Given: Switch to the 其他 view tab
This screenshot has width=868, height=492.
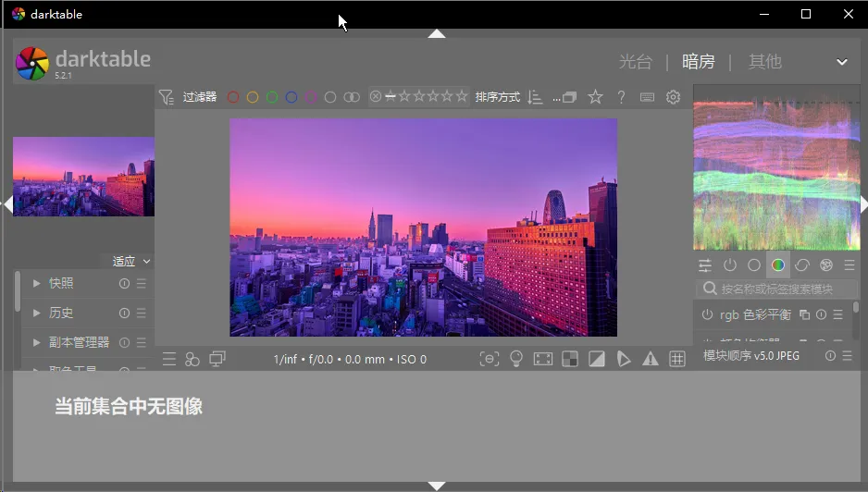Looking at the screenshot, I should point(764,62).
